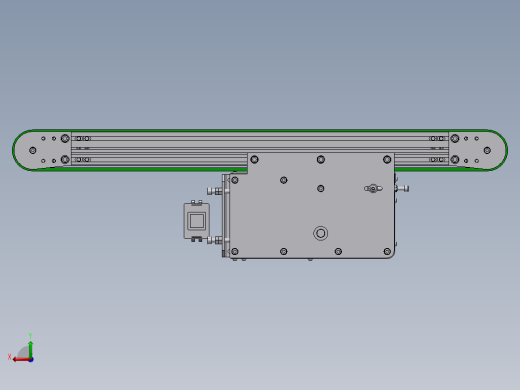The height and width of the screenshot is (390, 520).
Task: Select the upper cable fitting left of the drive housing
Action: (x=215, y=191)
